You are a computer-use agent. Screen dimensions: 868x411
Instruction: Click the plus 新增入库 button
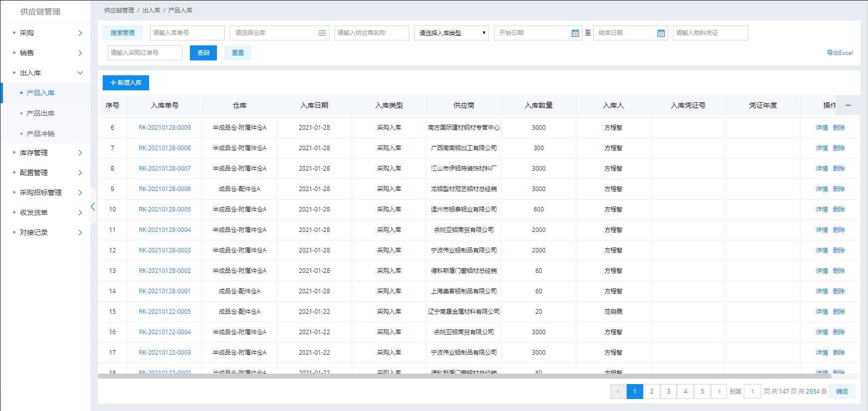126,83
